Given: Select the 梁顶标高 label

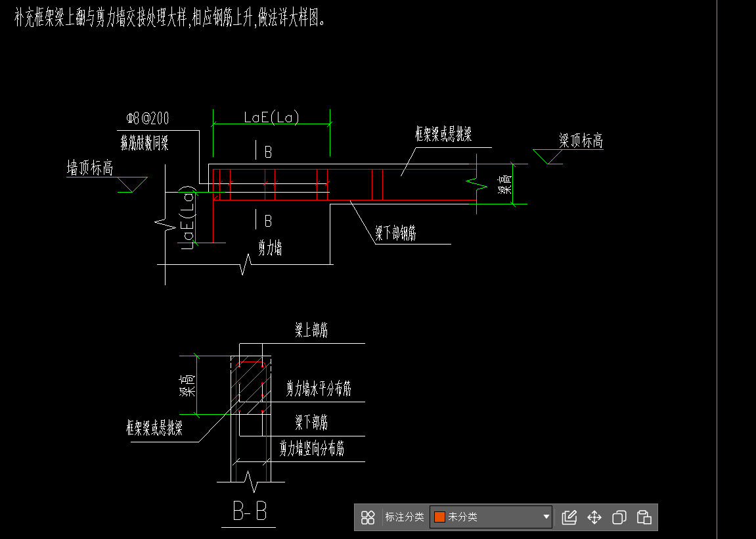Looking at the screenshot, I should click(x=581, y=141).
